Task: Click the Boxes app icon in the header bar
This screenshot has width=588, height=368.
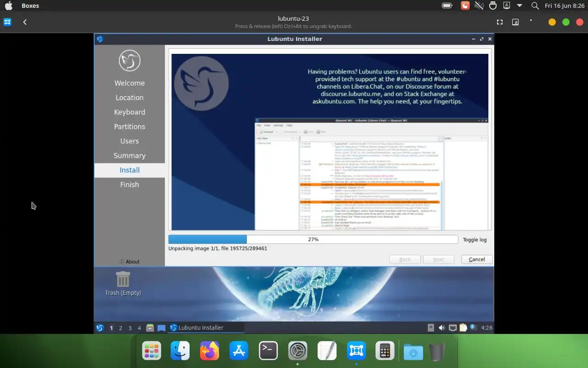Action: [x=7, y=22]
